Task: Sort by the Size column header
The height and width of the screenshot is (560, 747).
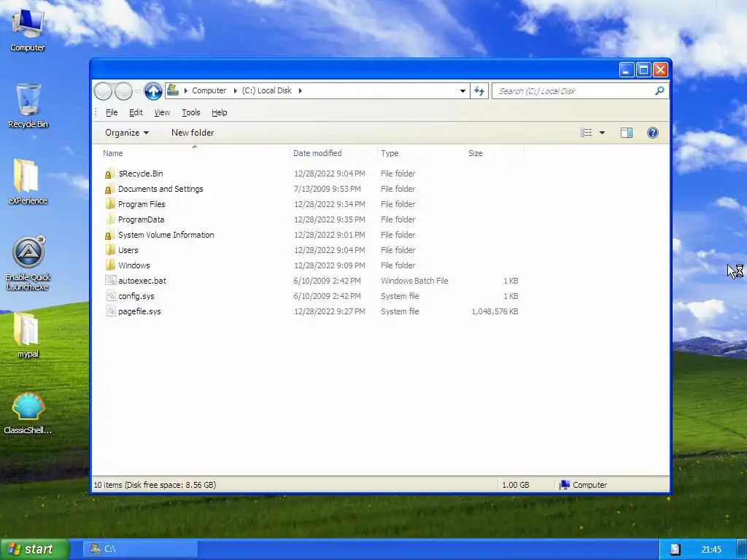Action: pyautogui.click(x=494, y=153)
